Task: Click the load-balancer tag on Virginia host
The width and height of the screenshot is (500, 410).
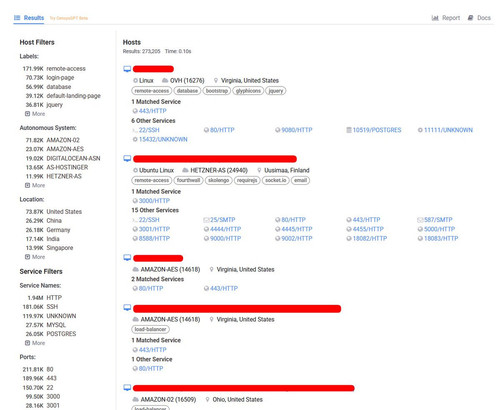Action: click(150, 329)
